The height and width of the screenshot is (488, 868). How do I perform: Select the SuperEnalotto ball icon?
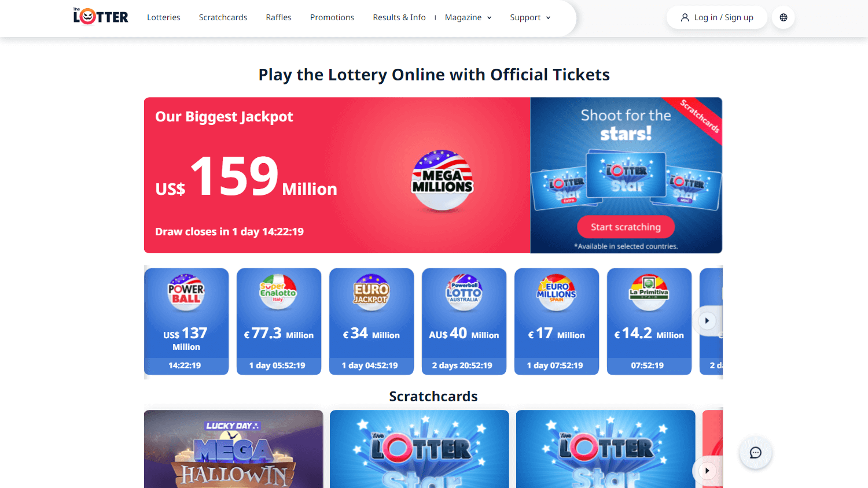(x=278, y=292)
